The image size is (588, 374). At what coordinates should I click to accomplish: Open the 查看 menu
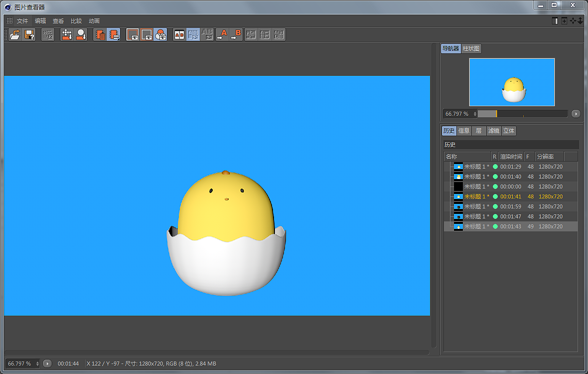point(58,21)
